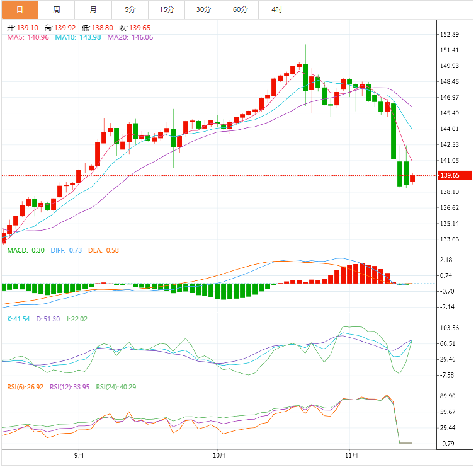Click the K:41.54 KDJ label

pyautogui.click(x=18, y=320)
